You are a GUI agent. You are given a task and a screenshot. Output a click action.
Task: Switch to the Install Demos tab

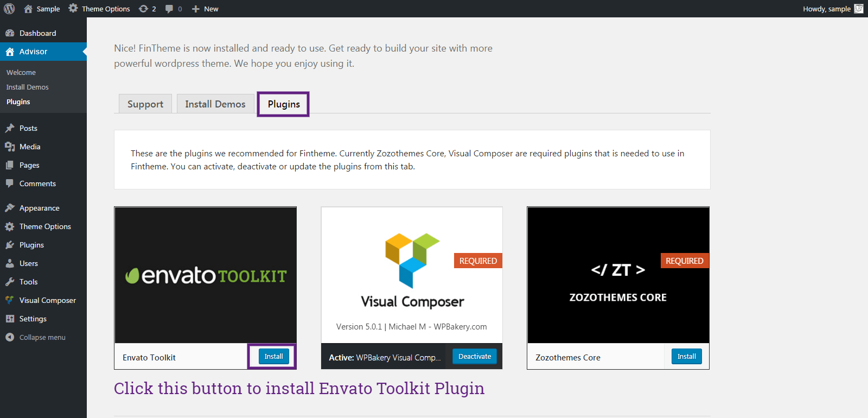point(215,104)
